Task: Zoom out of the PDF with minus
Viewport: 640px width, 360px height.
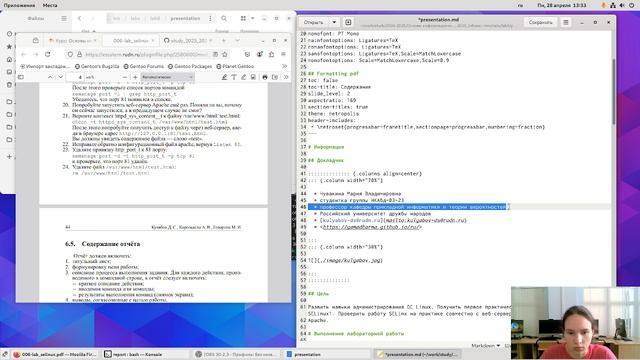Action: pyautogui.click(x=124, y=77)
